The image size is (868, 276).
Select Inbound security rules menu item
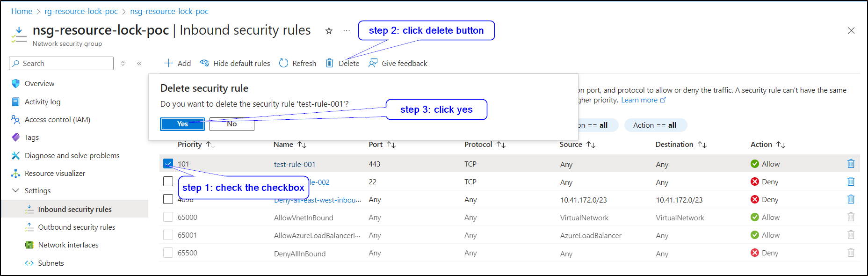[x=75, y=209]
